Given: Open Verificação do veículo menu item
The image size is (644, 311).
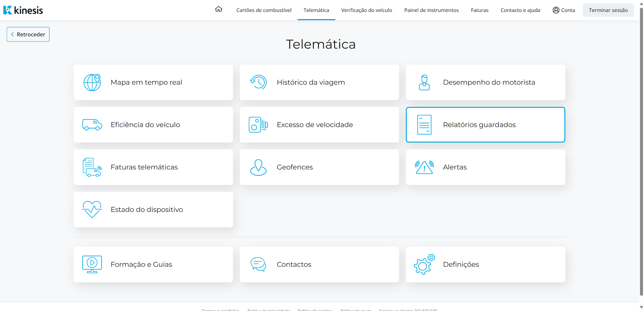Looking at the screenshot, I should point(366,10).
